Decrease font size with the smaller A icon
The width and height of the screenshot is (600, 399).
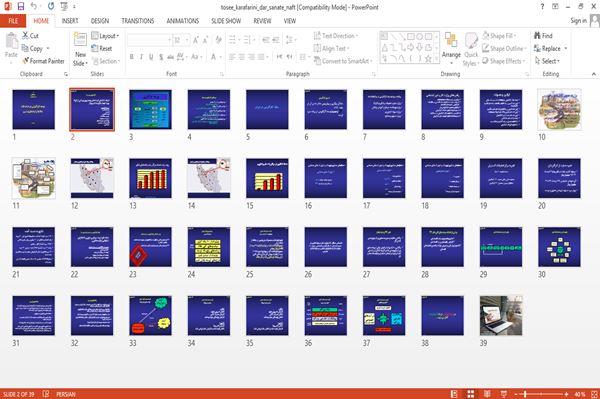click(205, 40)
